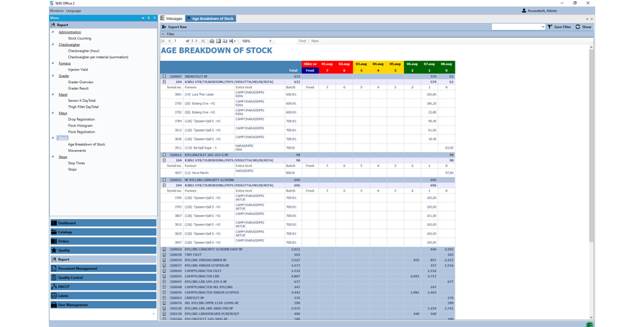This screenshot has width=644, height=327.
Task: Collapse row 320007 INDREFILET NF
Action: pos(164,76)
